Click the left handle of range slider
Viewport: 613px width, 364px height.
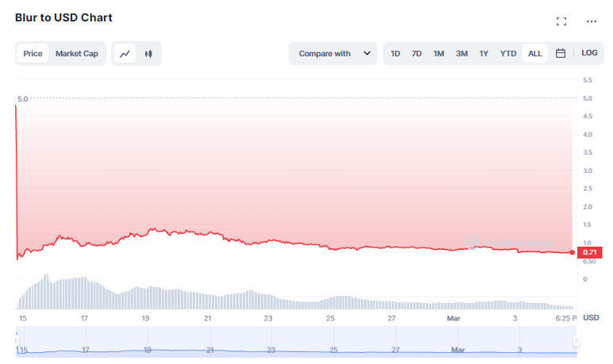point(17,341)
